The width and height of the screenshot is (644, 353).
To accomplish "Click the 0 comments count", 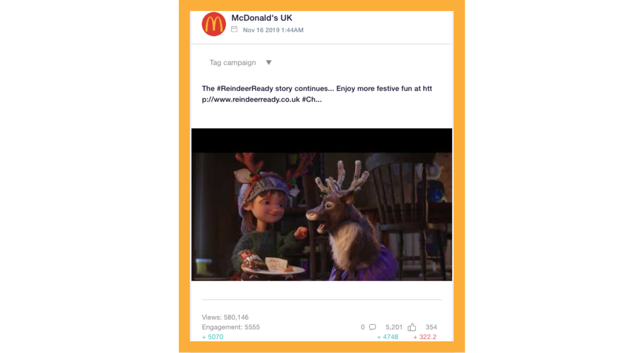I will click(363, 327).
